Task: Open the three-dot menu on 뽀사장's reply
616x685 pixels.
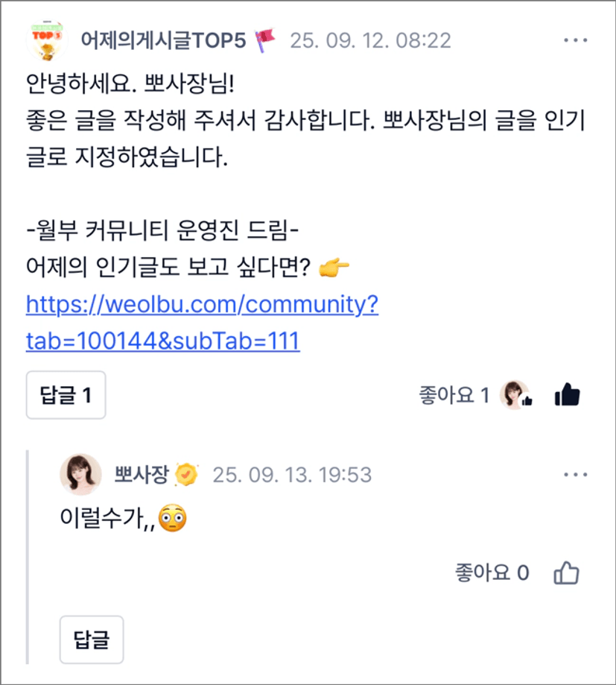Action: [x=575, y=475]
